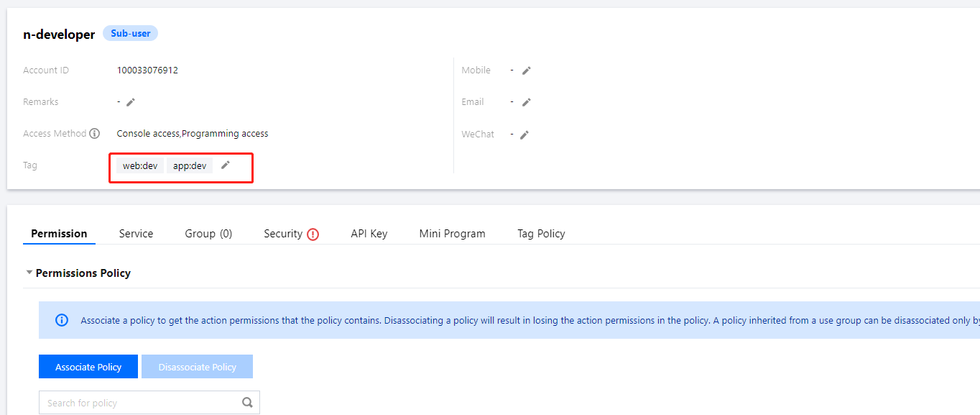The width and height of the screenshot is (980, 415).
Task: Click the WeChat edit pencil icon
Action: tap(524, 134)
